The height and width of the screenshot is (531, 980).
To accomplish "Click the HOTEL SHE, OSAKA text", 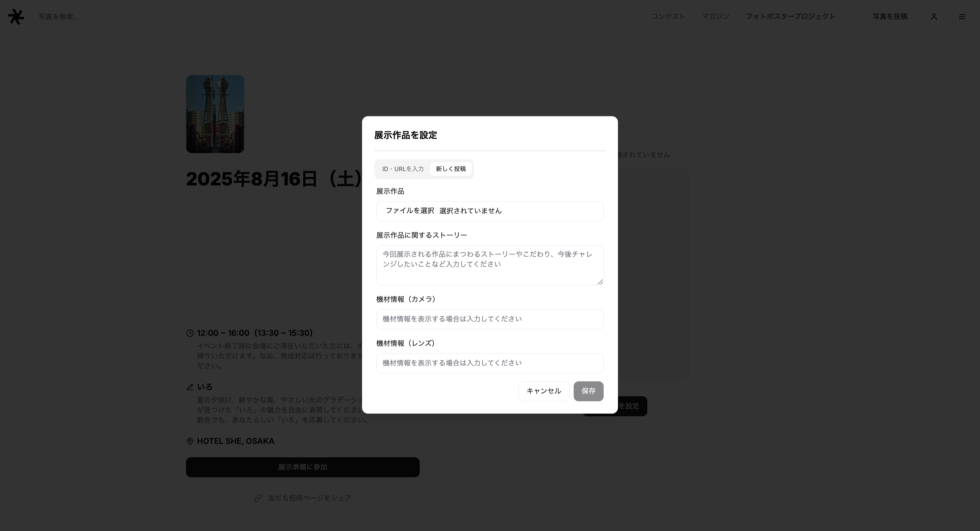I will point(235,441).
